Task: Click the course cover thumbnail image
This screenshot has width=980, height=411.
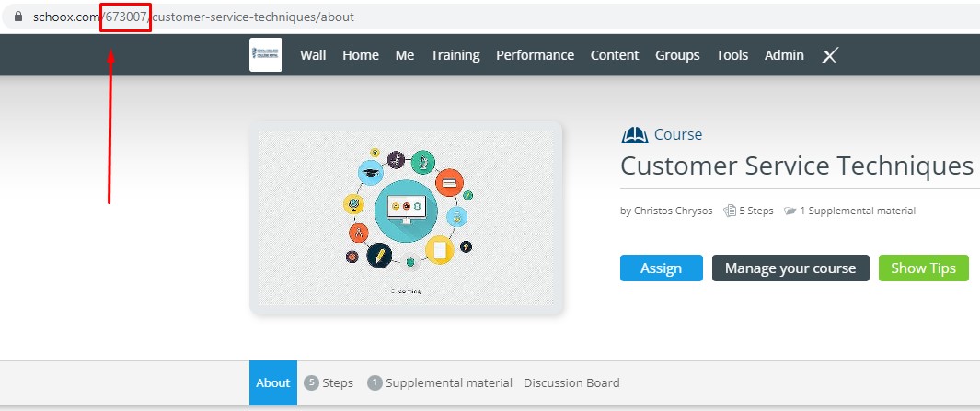Action: (406, 218)
